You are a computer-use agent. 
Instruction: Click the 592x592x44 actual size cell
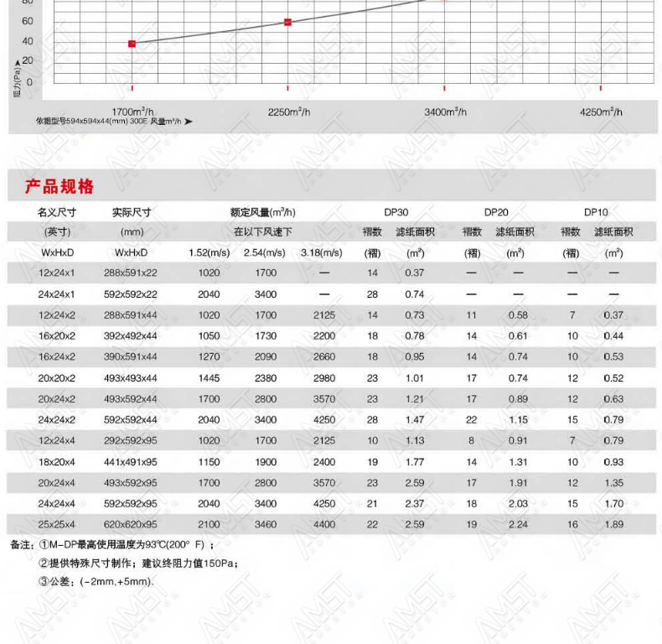[131, 419]
